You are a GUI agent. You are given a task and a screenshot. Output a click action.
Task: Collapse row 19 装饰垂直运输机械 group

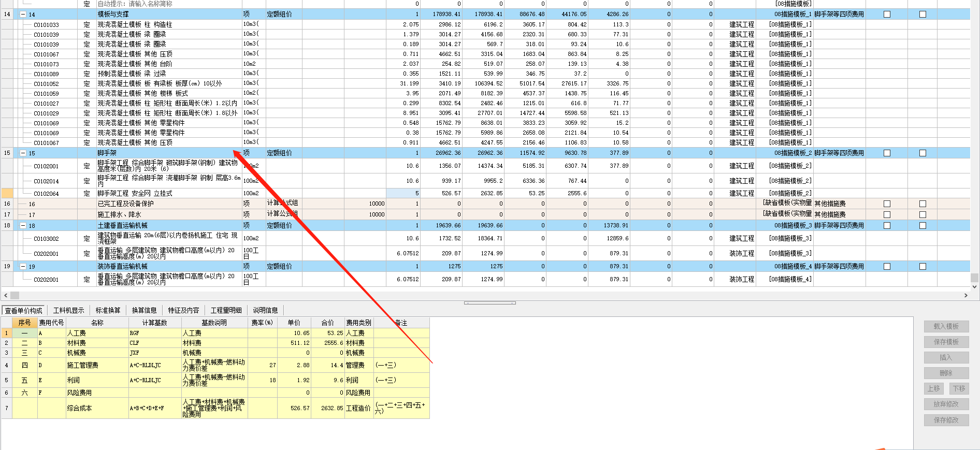click(23, 267)
